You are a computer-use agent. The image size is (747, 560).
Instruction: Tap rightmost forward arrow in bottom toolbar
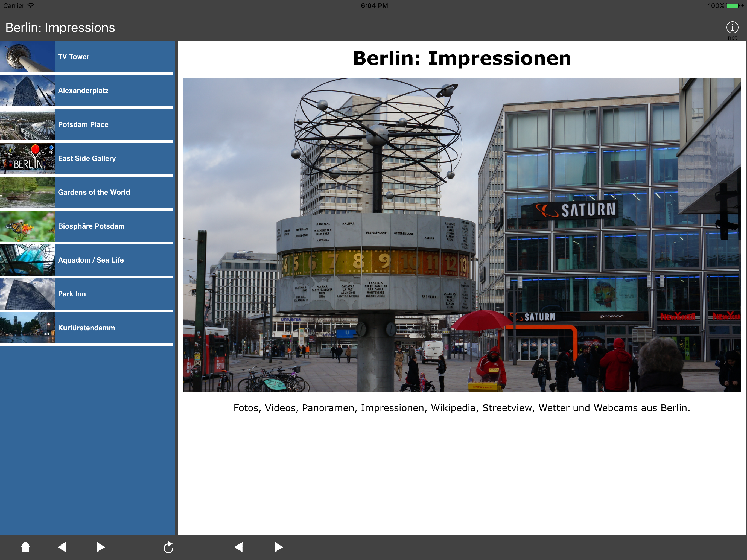(278, 547)
